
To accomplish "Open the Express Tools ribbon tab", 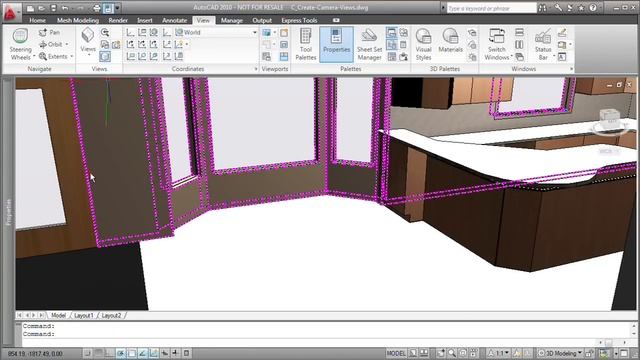I will pyautogui.click(x=299, y=20).
